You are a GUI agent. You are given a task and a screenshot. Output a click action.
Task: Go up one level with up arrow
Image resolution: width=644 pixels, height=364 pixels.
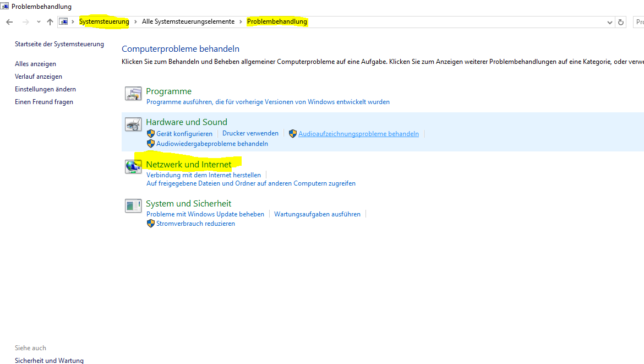coord(50,22)
